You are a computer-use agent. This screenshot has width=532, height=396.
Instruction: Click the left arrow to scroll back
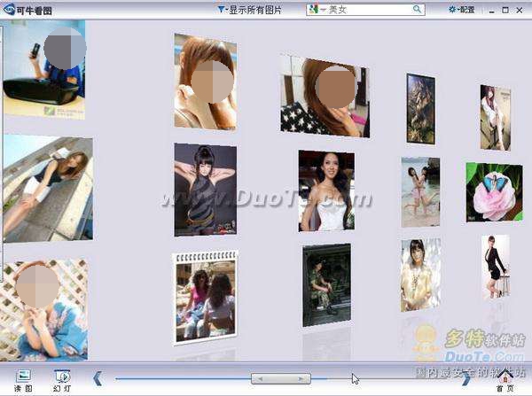point(98,378)
